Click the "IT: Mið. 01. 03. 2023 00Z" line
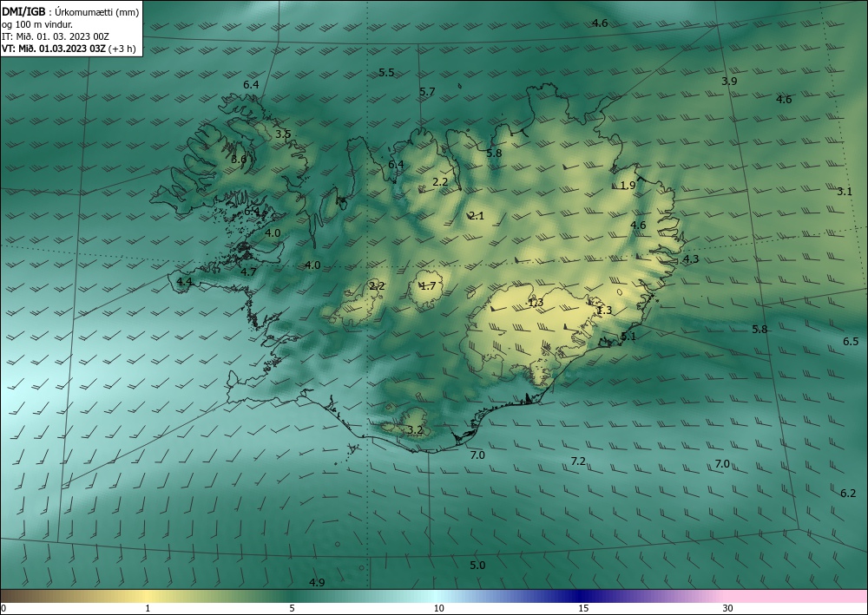Viewport: 868px width, 615px height. pos(56,36)
